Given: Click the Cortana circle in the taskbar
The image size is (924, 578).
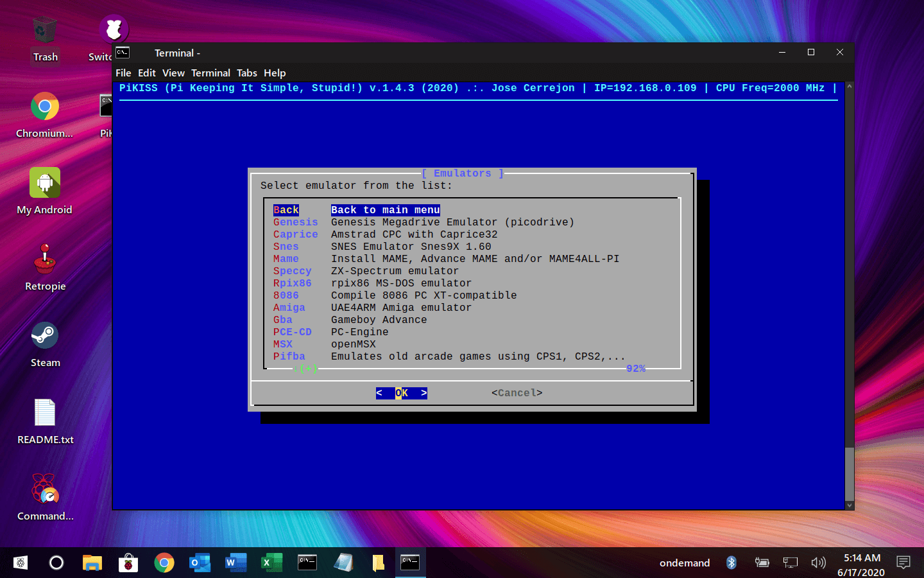Looking at the screenshot, I should 56,563.
